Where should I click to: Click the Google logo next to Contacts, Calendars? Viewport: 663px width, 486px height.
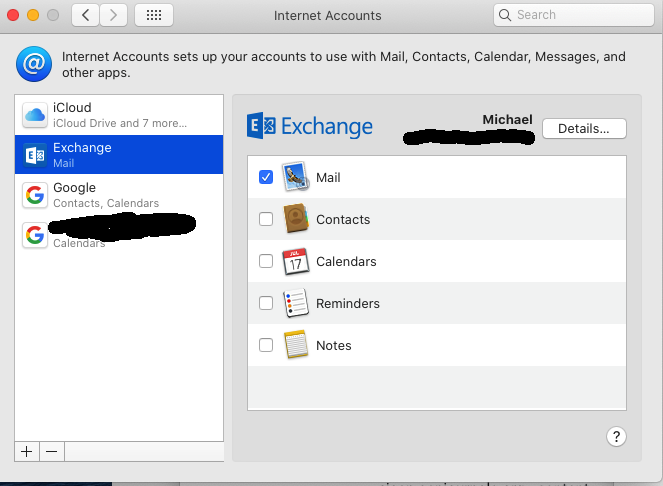(x=35, y=195)
